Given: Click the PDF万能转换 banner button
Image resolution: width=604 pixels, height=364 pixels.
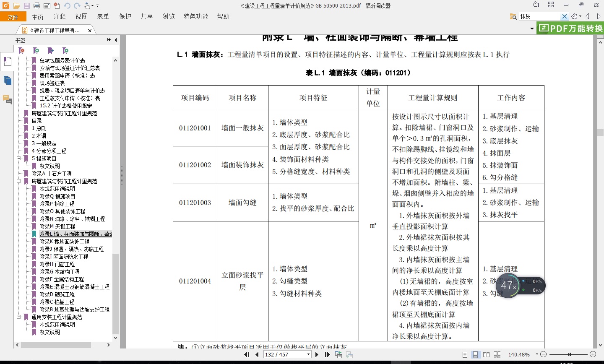Looking at the screenshot, I should click(x=570, y=29).
